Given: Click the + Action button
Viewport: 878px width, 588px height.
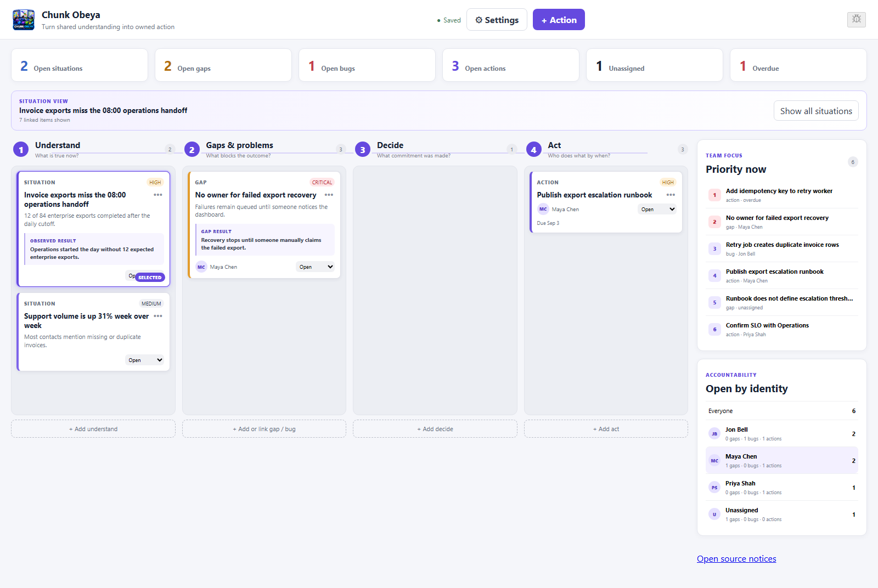Looking at the screenshot, I should click(x=559, y=20).
